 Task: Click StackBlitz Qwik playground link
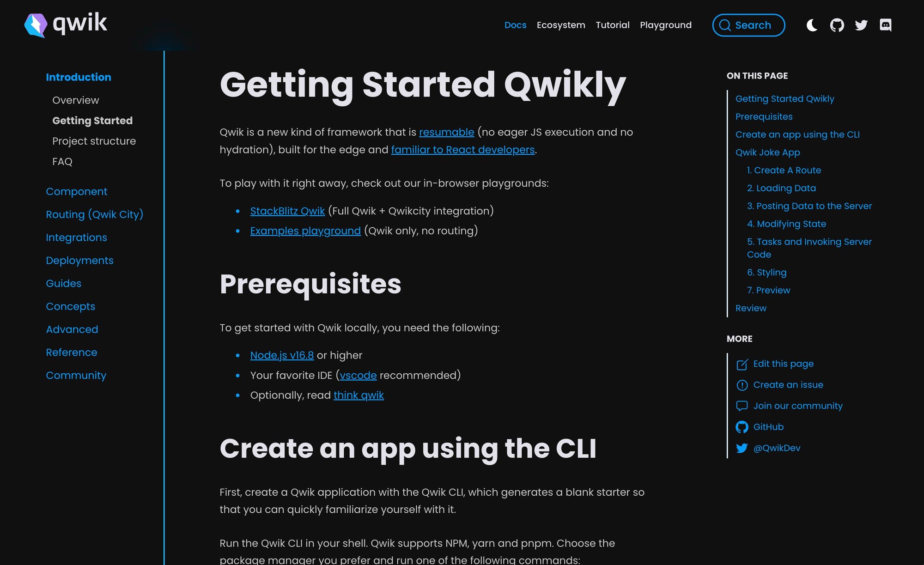point(288,211)
